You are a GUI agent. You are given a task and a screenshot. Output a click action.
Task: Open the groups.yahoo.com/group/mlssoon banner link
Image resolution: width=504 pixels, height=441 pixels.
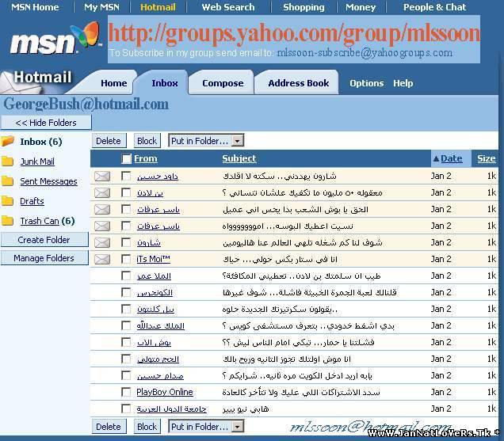tap(294, 32)
